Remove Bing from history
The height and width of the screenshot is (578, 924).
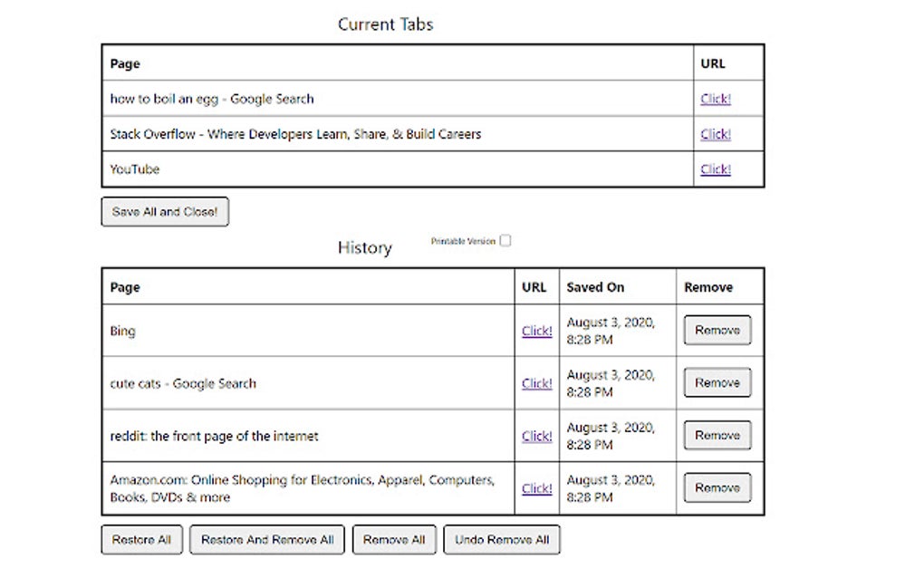(x=717, y=330)
